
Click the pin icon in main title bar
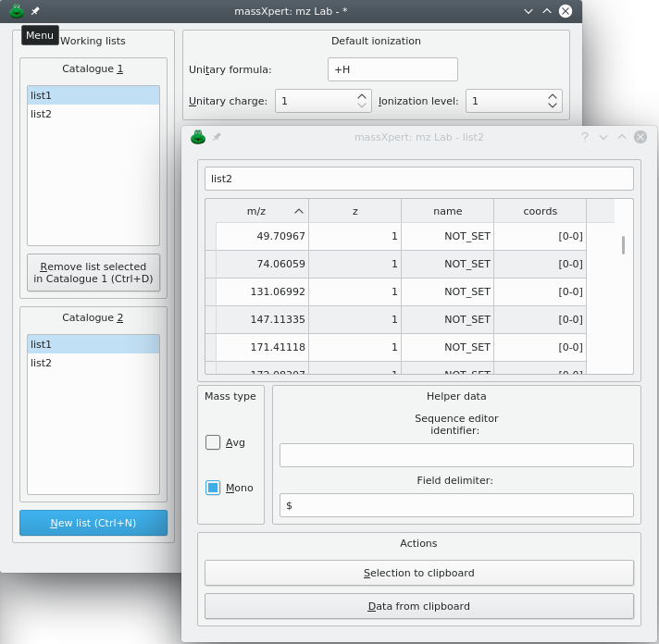pos(35,11)
